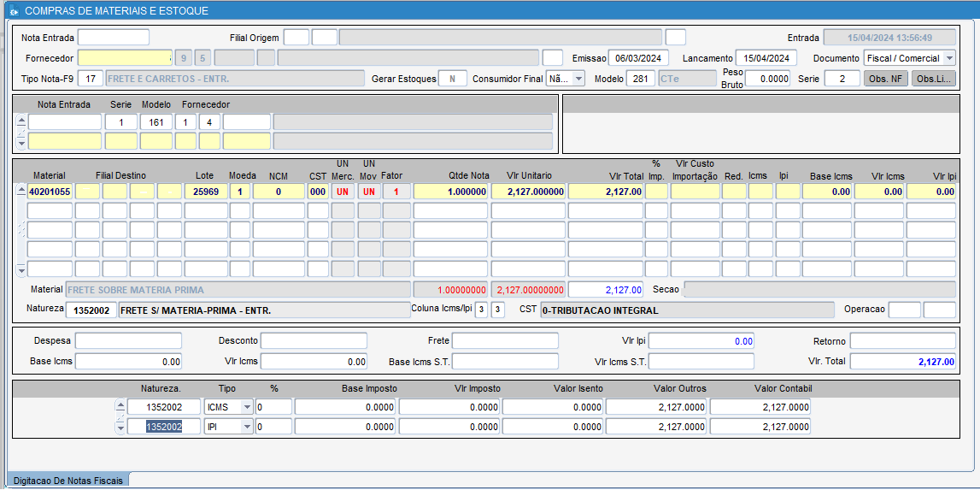Click the Desconto field
980x490 pixels.
314,341
